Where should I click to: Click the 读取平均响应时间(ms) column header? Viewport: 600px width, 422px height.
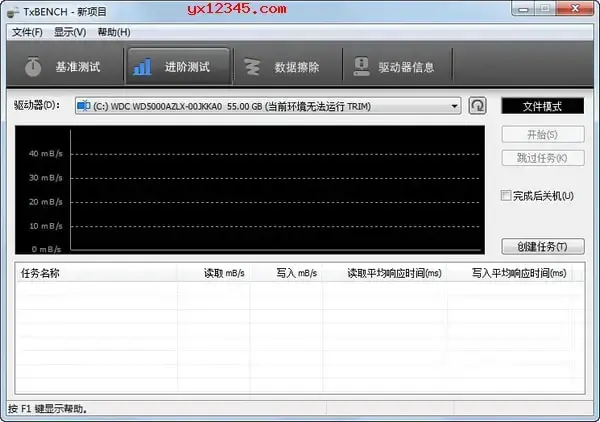tap(385, 273)
